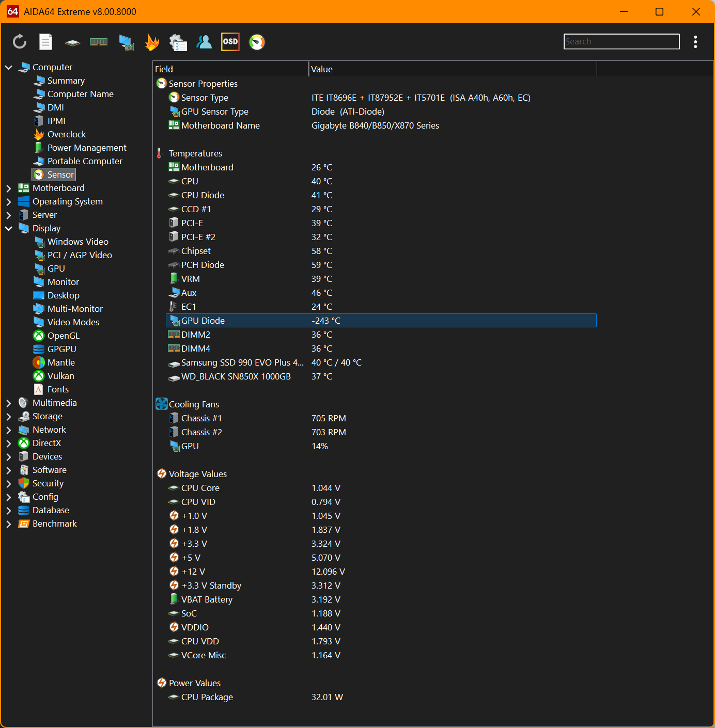The image size is (715, 728).
Task: Open the preferences checklist toolbar icon
Action: pos(178,42)
